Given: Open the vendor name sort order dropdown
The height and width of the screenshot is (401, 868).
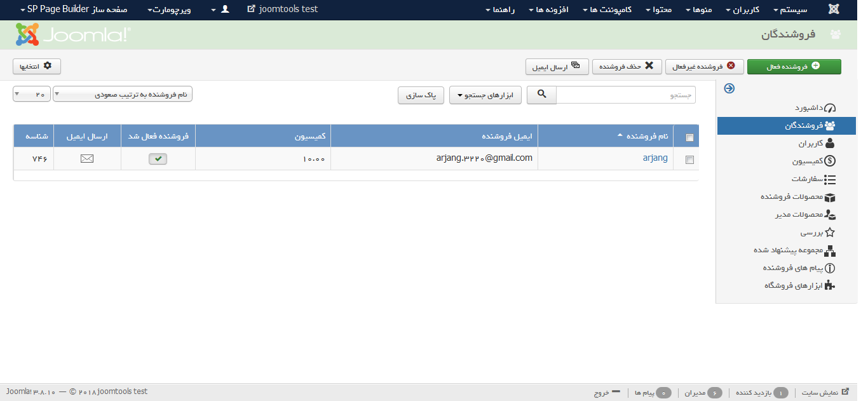Looking at the screenshot, I should coord(123,95).
